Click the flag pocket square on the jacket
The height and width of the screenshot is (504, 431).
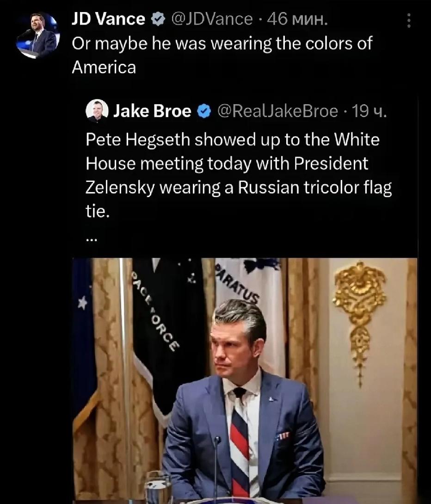coord(283,436)
